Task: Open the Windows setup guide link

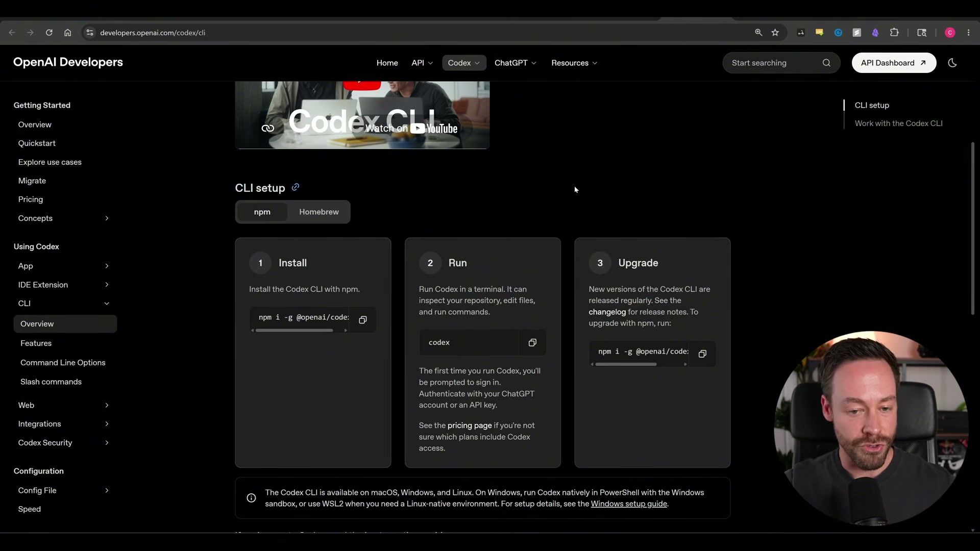Action: 629,504
